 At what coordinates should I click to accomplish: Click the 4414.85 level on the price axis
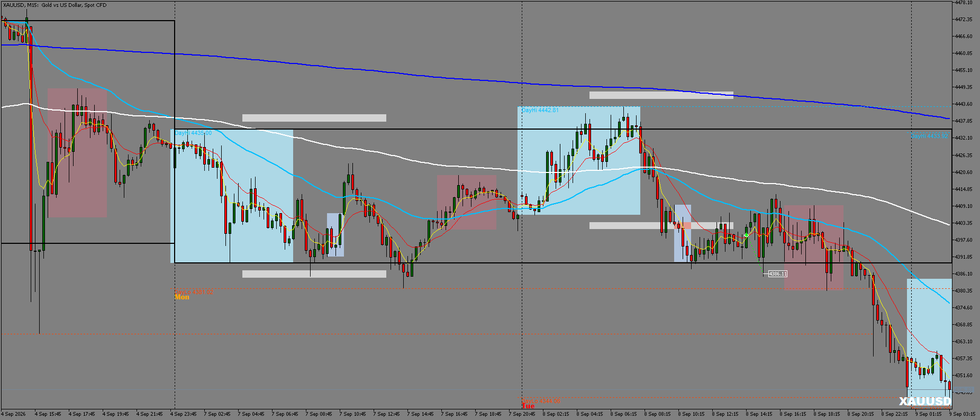pos(964,189)
